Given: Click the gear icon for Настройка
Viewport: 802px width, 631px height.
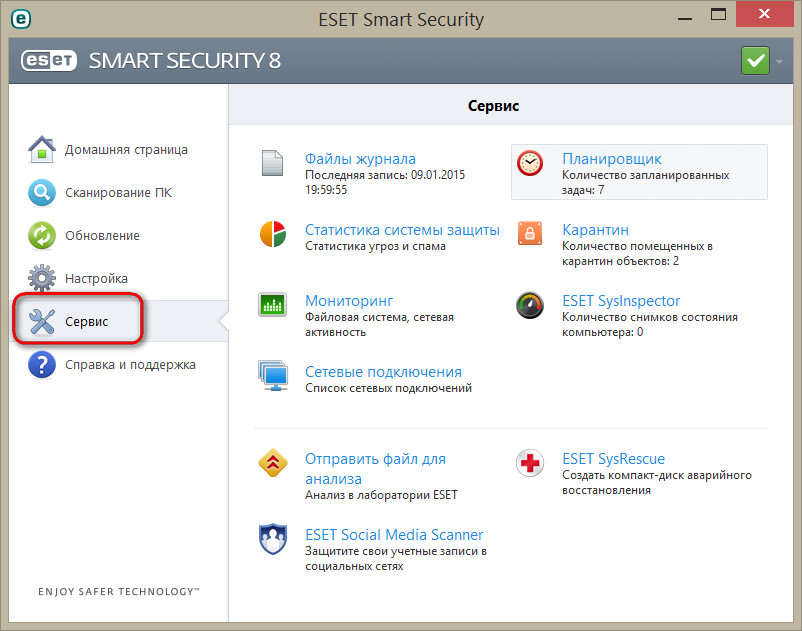Looking at the screenshot, I should 42,279.
